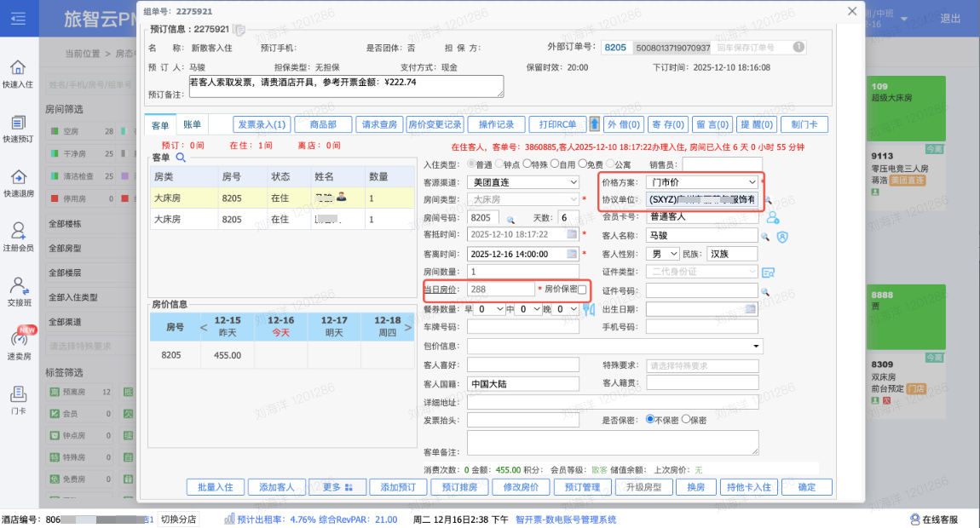Viewport: 980px width, 528px height.
Task: Click the 修改房价 button
Action: click(x=520, y=487)
